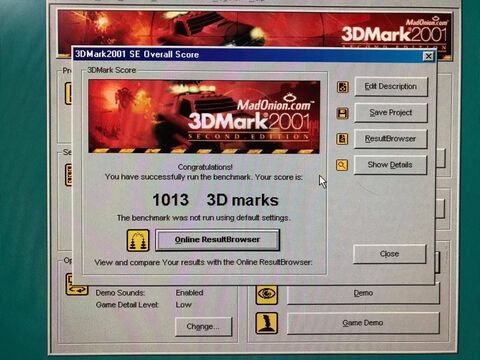Click the Change... button in main window
Image resolution: width=480 pixels, height=360 pixels.
tap(203, 327)
